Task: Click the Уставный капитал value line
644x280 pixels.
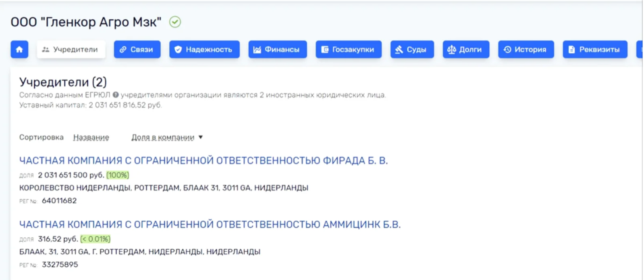Action: [x=90, y=105]
